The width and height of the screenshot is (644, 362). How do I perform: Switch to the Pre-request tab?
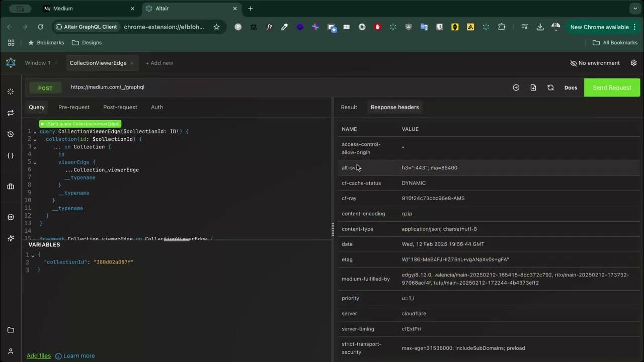tap(73, 107)
